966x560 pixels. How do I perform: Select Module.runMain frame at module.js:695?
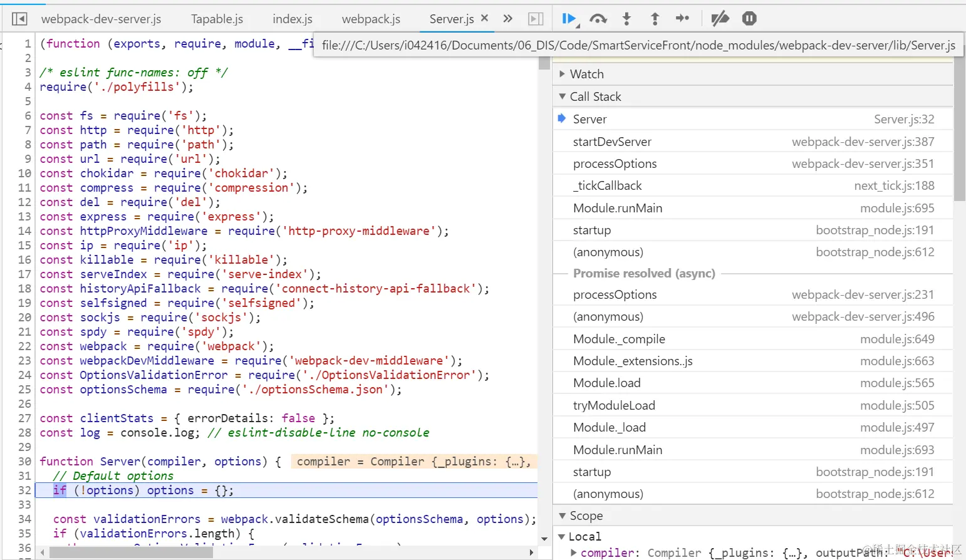coord(753,208)
